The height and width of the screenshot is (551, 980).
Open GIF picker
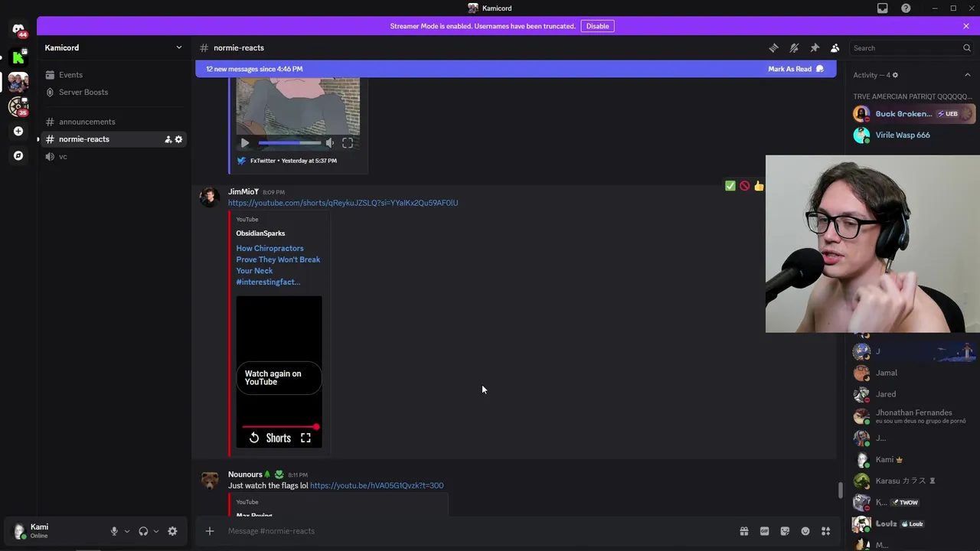point(764,531)
